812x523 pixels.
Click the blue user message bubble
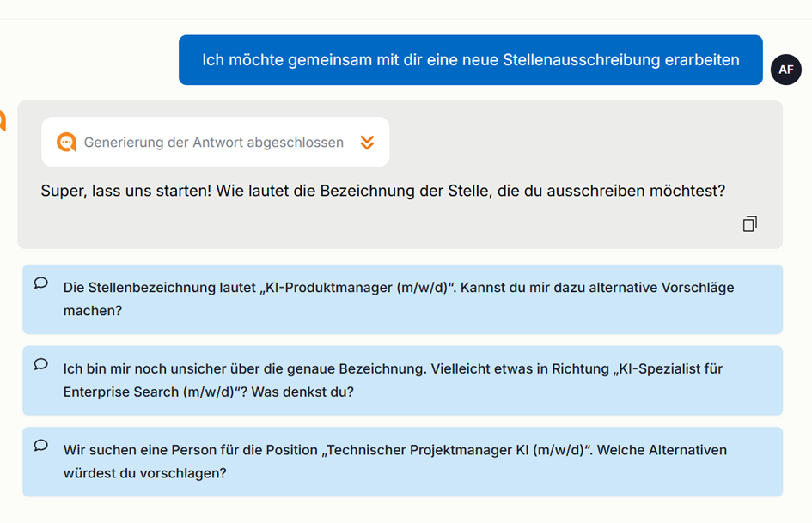coord(471,60)
